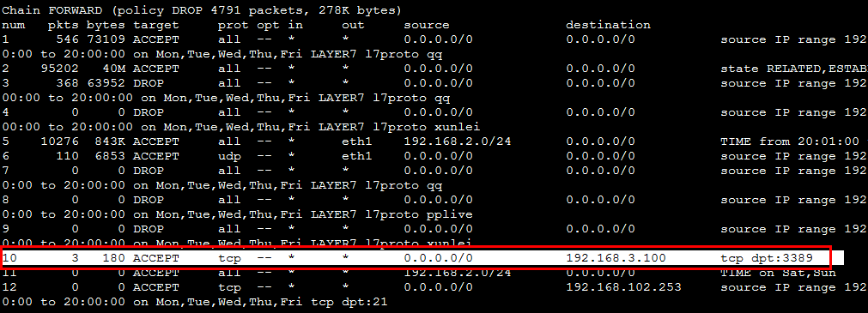
Task: Click byte count 180 in rule 10
Action: [114, 258]
